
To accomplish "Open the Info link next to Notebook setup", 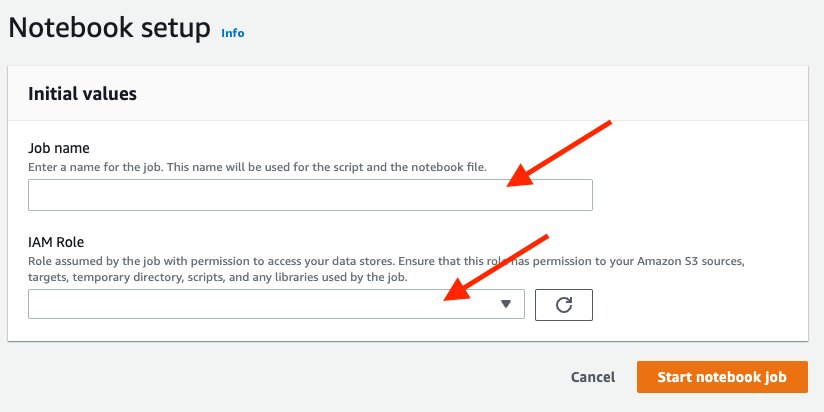I will click(x=233, y=33).
